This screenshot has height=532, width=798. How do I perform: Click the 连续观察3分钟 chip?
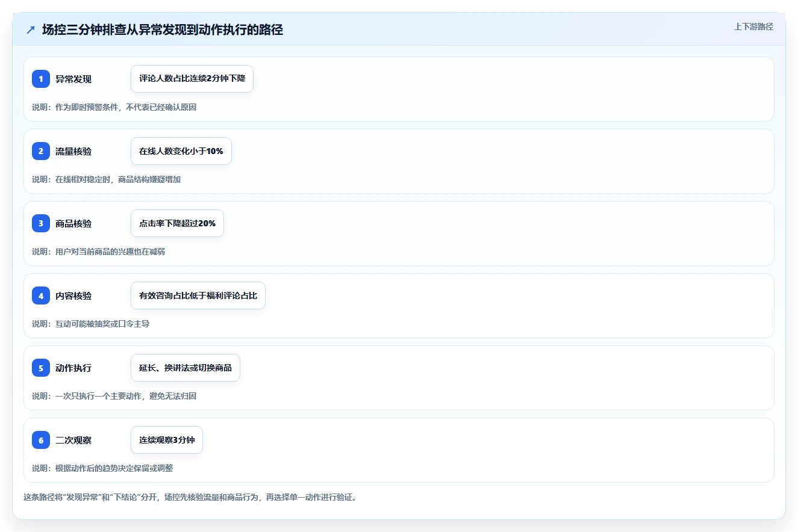(167, 440)
